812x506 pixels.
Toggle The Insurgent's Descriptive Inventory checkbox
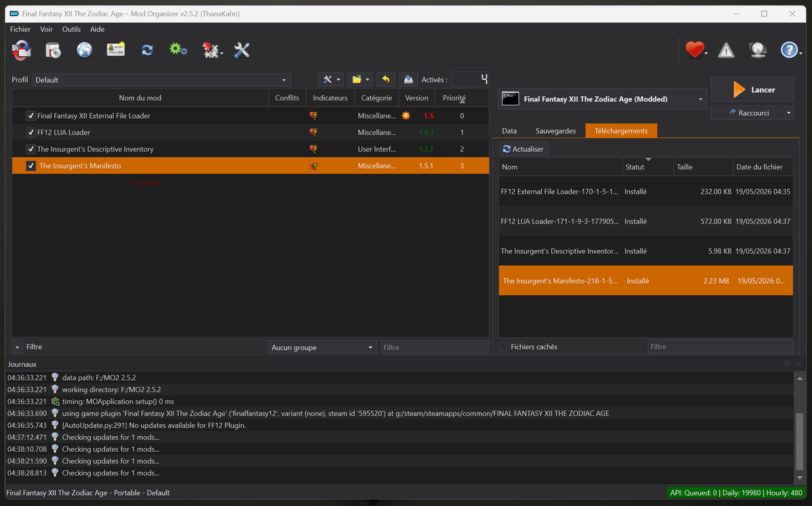point(30,149)
